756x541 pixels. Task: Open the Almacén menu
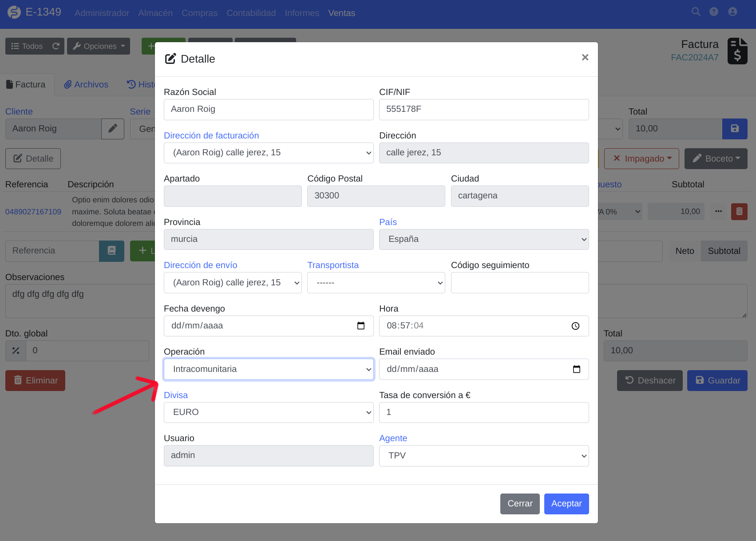155,13
